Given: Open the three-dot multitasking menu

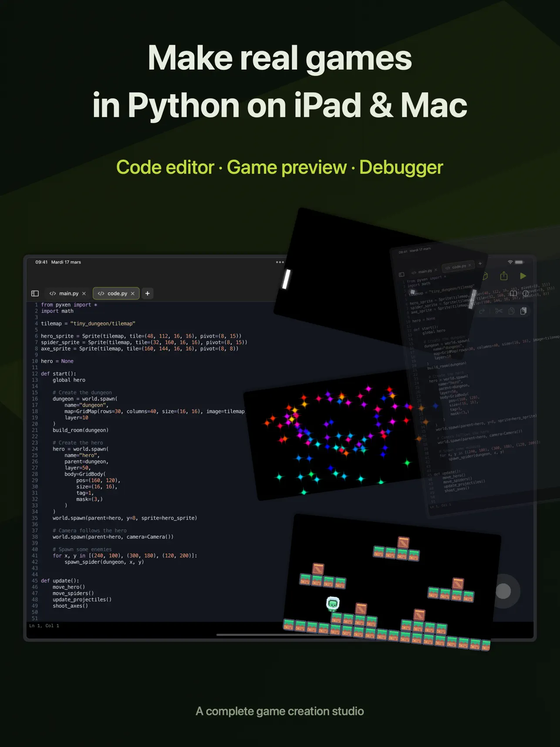Looking at the screenshot, I should [280, 262].
